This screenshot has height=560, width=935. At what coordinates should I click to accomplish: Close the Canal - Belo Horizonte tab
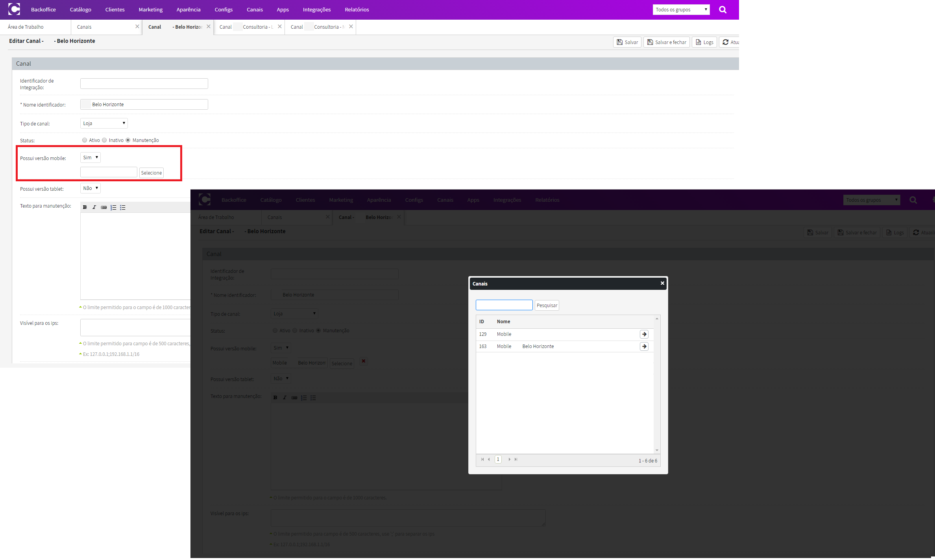coord(209,26)
